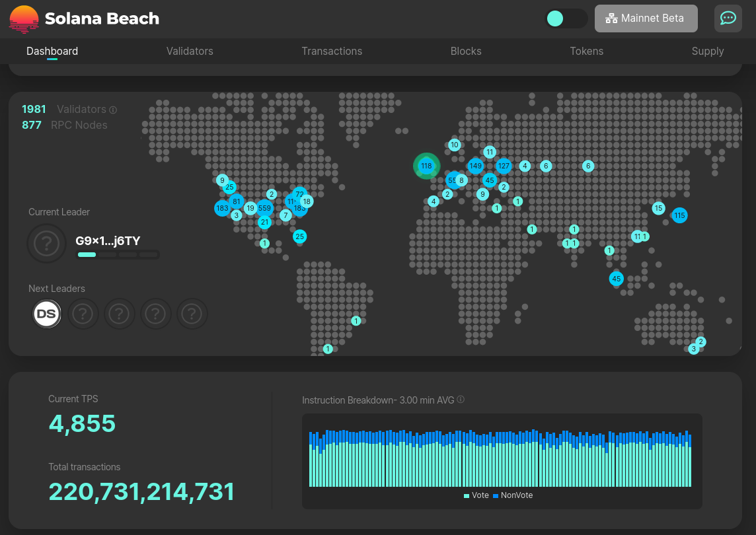Open the Transactions page

[332, 51]
